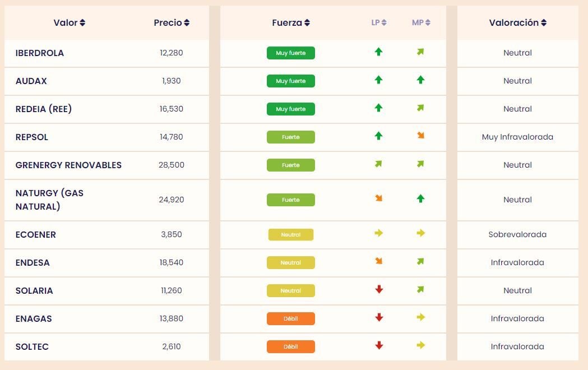Click Ecoener's yellow long-term sideways arrow
This screenshot has width=588, height=370.
(378, 233)
